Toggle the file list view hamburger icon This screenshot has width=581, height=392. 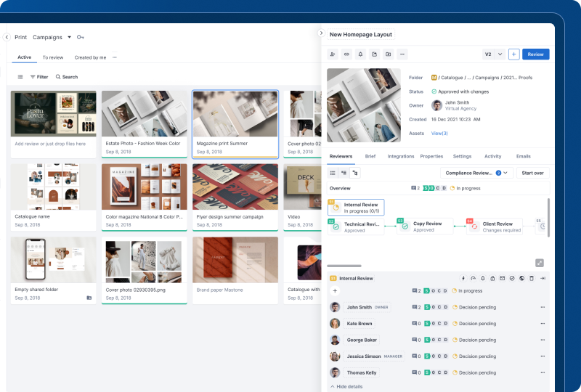pos(20,77)
